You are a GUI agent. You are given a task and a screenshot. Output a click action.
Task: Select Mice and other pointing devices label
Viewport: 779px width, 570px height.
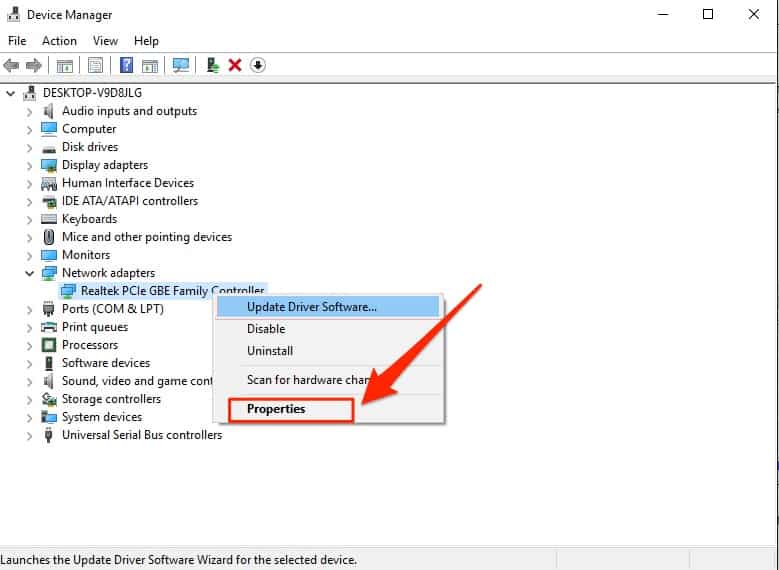[x=147, y=237]
